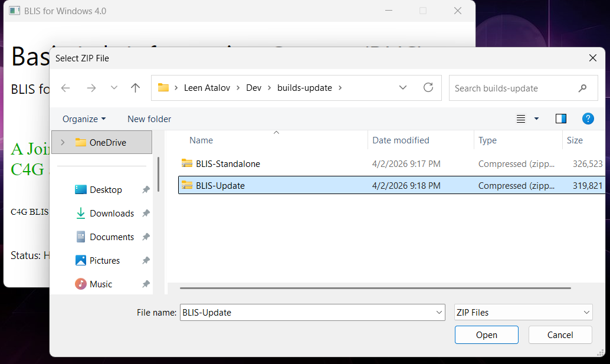Viewport: 610px width, 364px height.
Task: Toggle the preview pane
Action: 560,119
